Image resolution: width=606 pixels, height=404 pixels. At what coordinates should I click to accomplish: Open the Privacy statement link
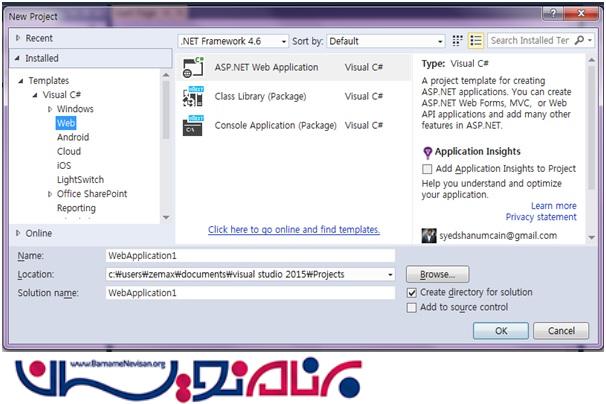click(x=541, y=217)
